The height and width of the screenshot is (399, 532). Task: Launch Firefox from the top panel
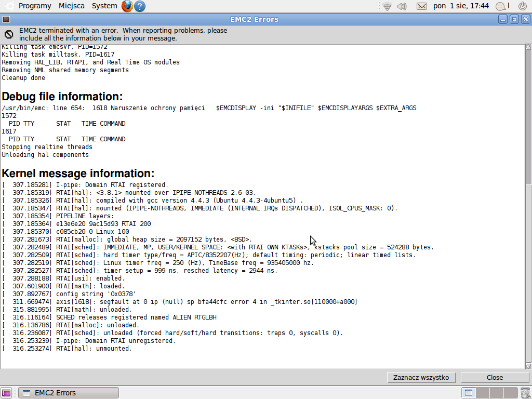[127, 6]
